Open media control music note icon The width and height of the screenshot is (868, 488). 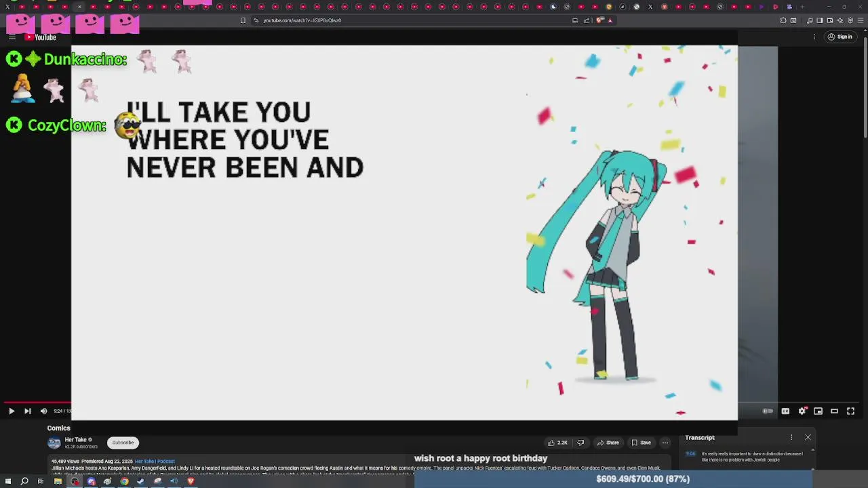809,20
